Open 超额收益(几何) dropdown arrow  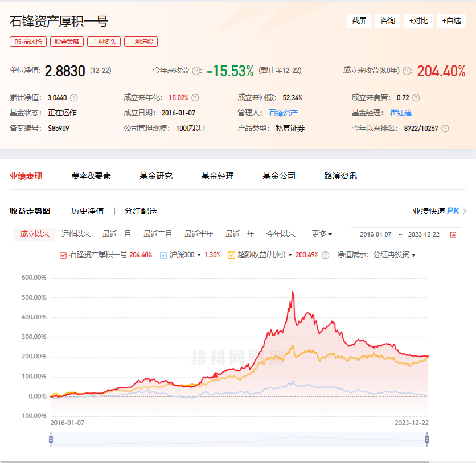(x=290, y=255)
